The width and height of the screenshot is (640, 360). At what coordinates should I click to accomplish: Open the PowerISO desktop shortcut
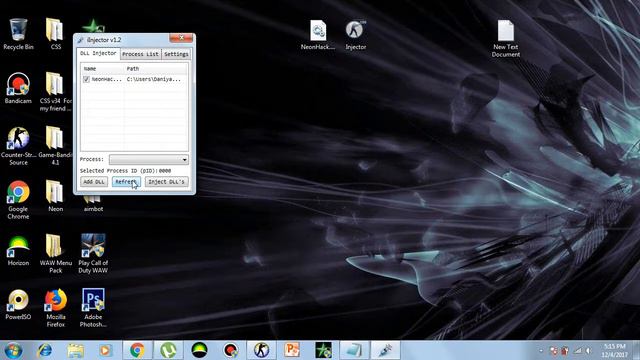[x=18, y=304]
